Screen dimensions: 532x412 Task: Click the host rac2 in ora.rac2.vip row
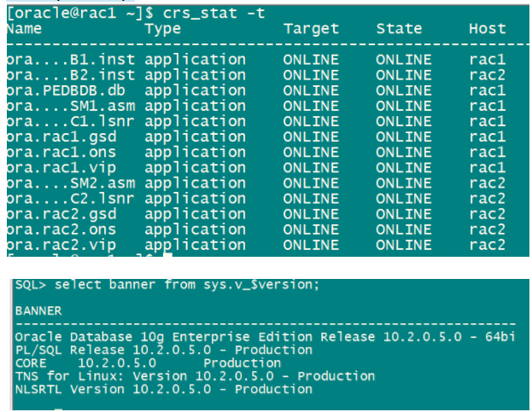point(488,245)
